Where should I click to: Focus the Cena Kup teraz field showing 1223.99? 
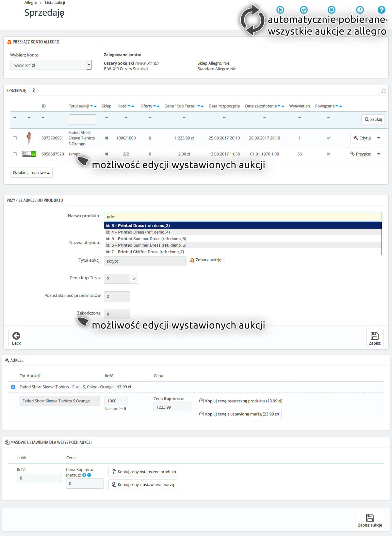tap(172, 407)
